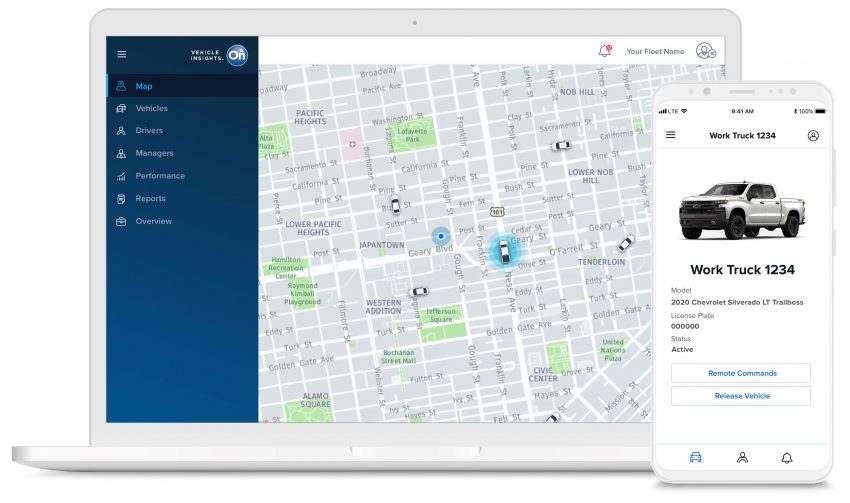Click the Pacific Heights map label
Image resolution: width=850 pixels, height=503 pixels.
[x=310, y=117]
